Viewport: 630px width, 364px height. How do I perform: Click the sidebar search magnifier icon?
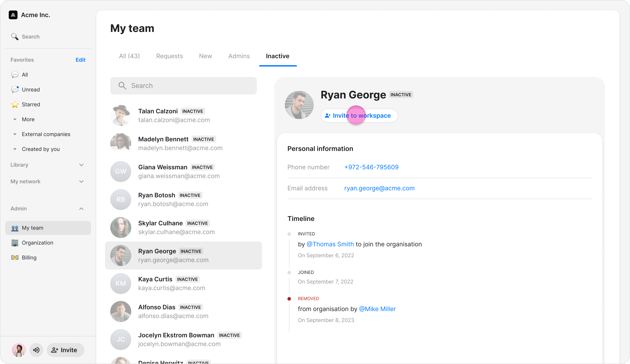tap(15, 37)
